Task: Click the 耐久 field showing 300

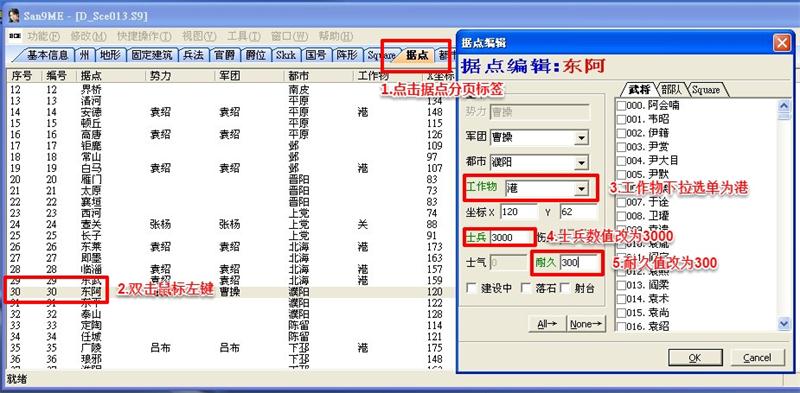Action: [x=579, y=263]
